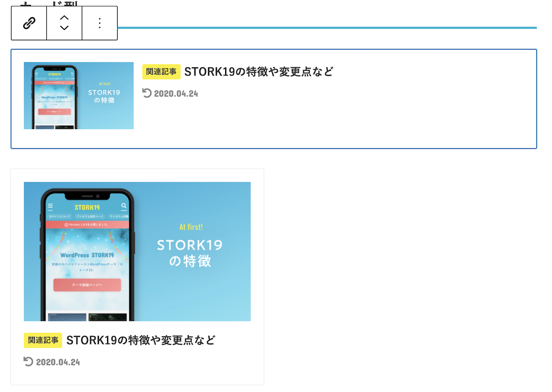Select the top selected related-post card block
Image resolution: width=552 pixels, height=392 pixels.
[274, 99]
